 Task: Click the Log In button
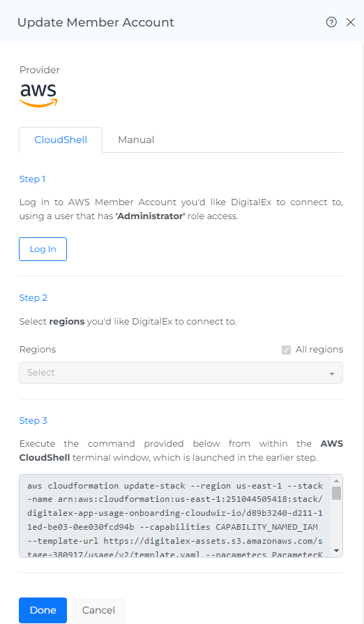click(x=43, y=249)
